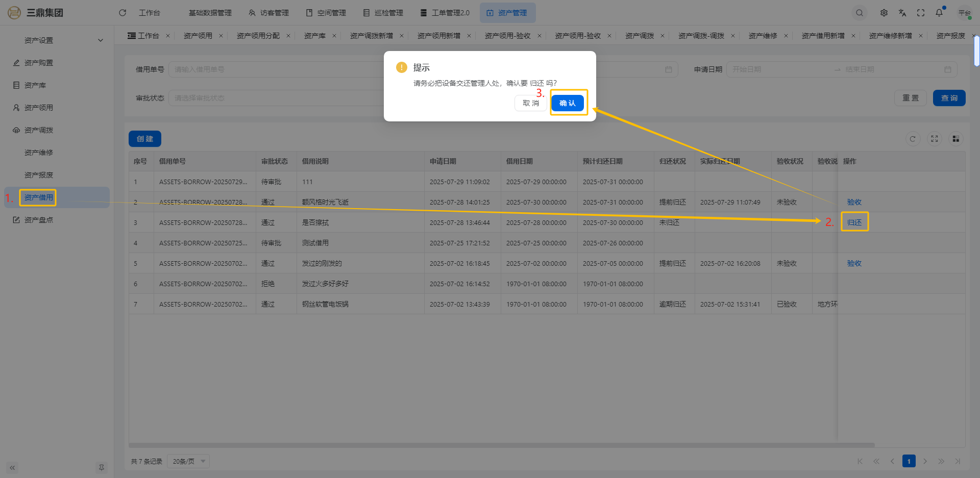980x478 pixels.
Task: Open the 20条/页 page size dropdown
Action: tap(188, 461)
